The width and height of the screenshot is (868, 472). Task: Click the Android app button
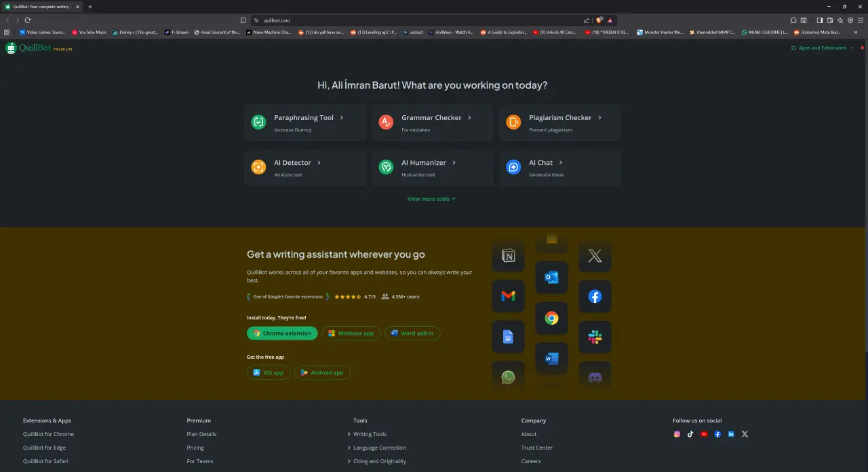click(322, 372)
